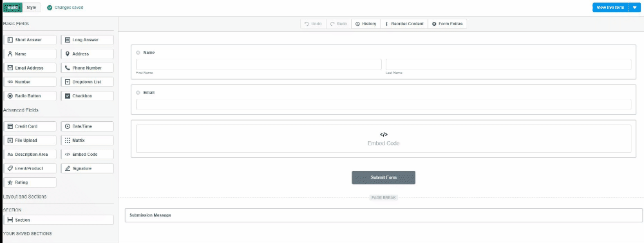
Task: Click the Advanced Fields heading
Action: tap(21, 110)
